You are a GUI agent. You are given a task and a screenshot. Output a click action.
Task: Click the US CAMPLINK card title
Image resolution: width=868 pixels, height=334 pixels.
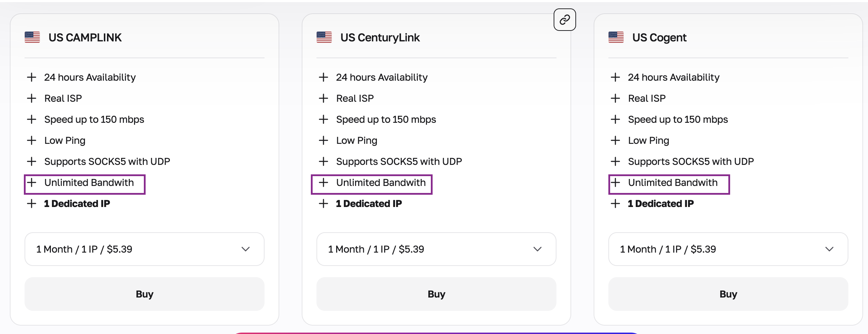click(x=85, y=37)
